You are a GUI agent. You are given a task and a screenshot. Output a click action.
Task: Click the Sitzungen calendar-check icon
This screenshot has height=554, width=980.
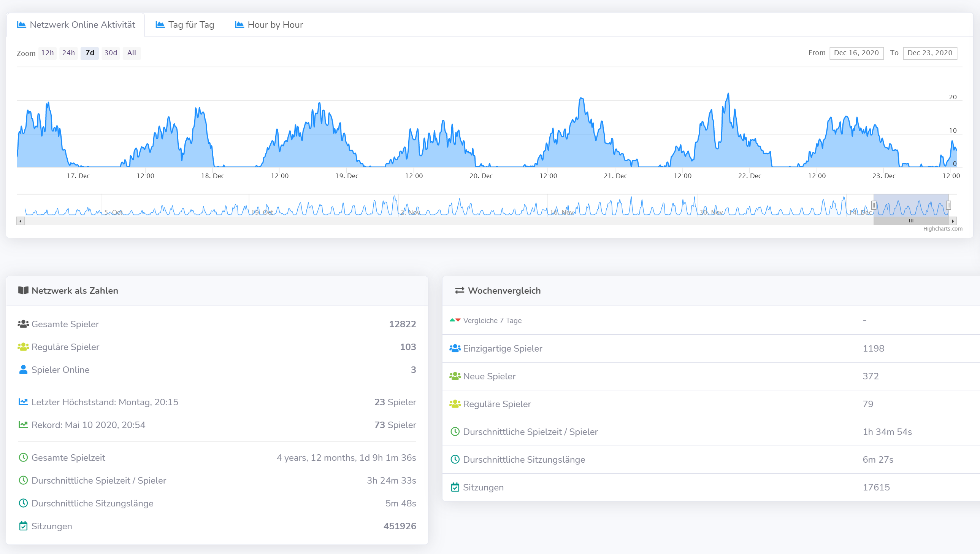pyautogui.click(x=23, y=526)
